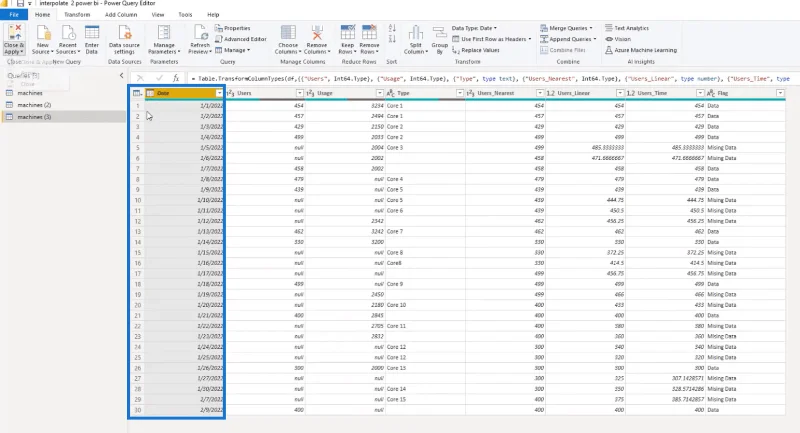Click the formula bar fx icon
The width and height of the screenshot is (800, 433).
point(176,78)
